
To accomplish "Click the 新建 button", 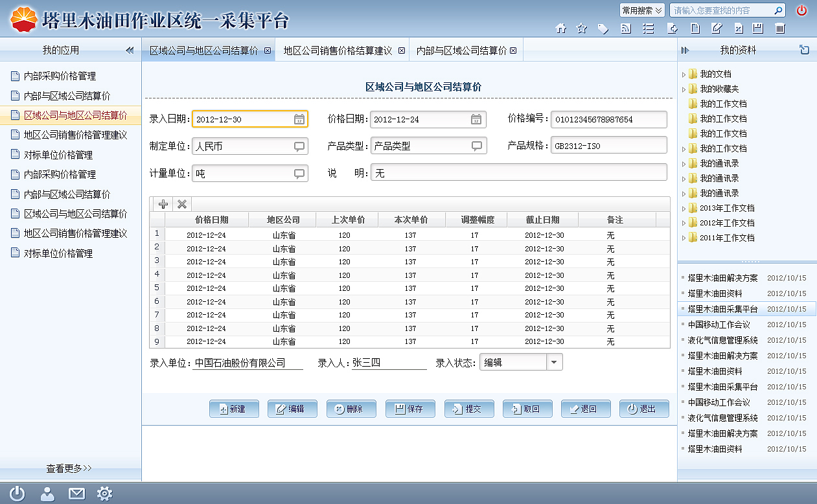I will (234, 409).
